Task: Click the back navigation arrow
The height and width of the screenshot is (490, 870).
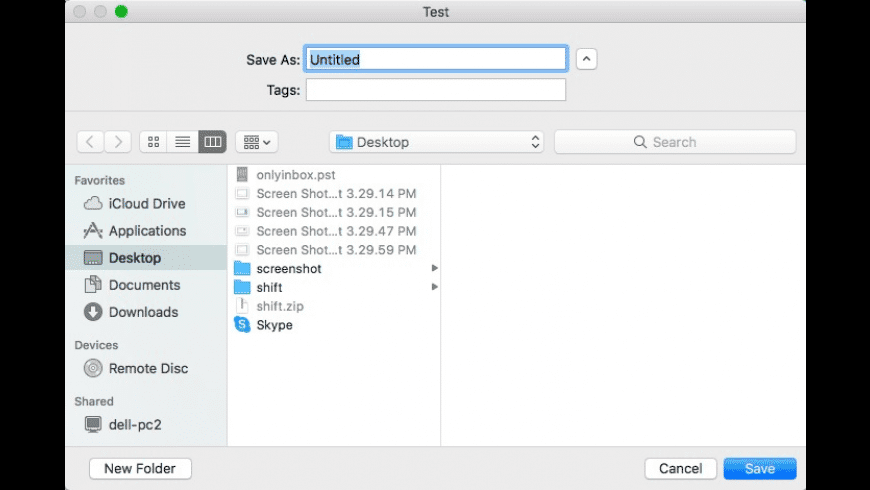Action: click(x=90, y=142)
